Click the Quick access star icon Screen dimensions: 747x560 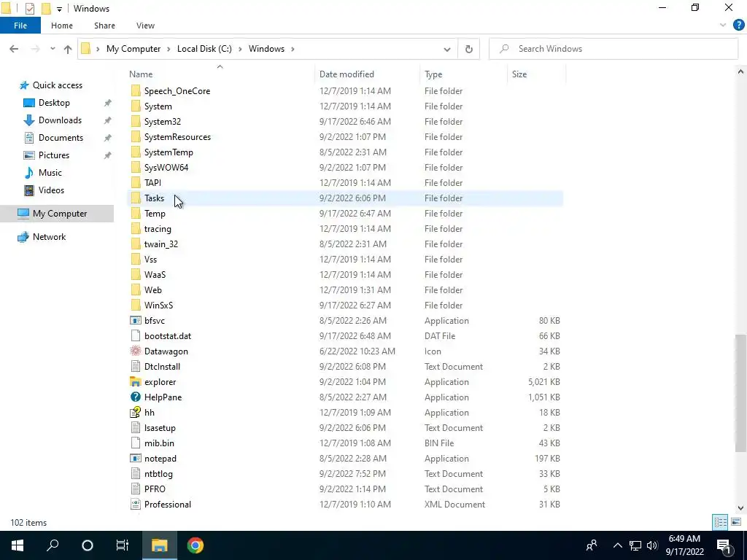coord(24,85)
